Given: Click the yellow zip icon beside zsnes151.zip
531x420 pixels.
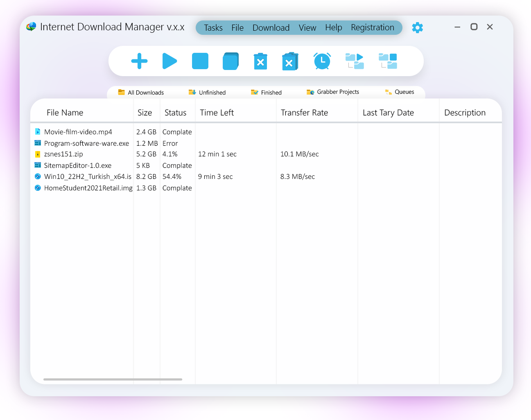Looking at the screenshot, I should tap(38, 154).
